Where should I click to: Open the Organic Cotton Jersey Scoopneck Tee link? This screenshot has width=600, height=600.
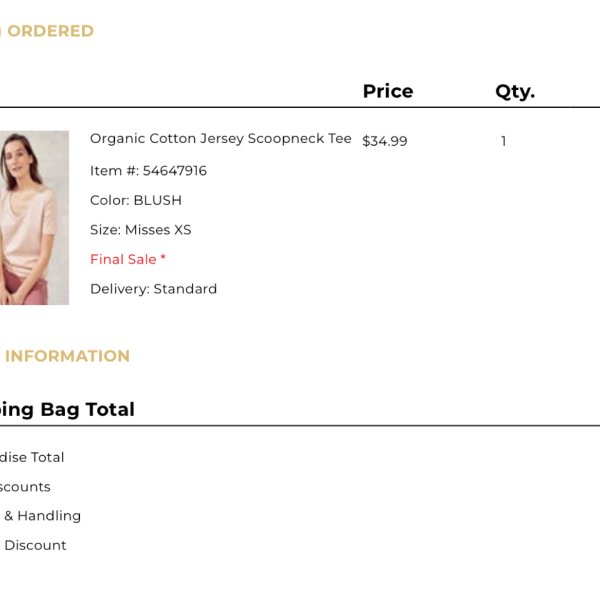[221, 139]
